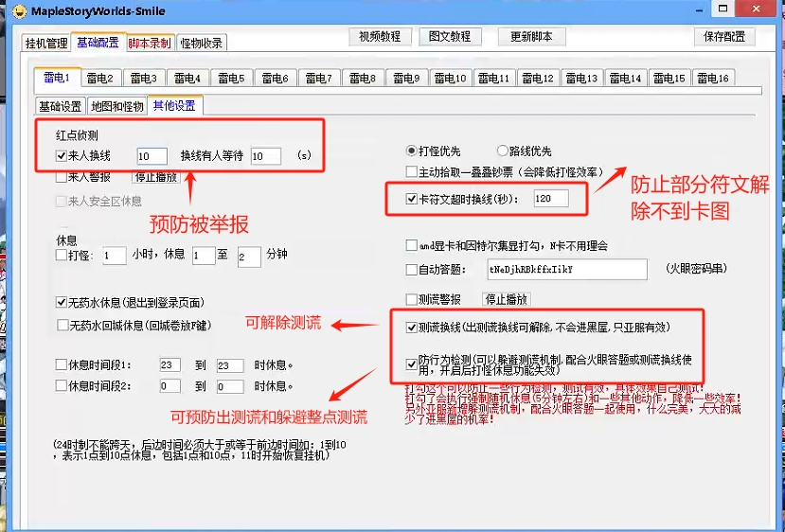Click 停止播放 button next to 来人警报

coord(156,177)
